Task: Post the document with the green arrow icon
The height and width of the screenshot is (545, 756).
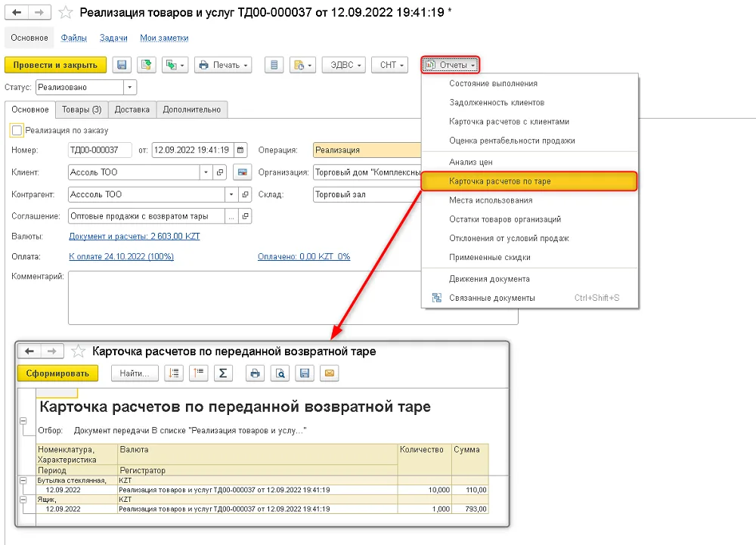Action: tap(146, 65)
